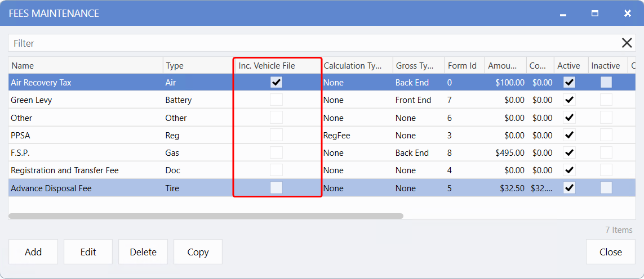Untick Active for Registration and Transfer Fee
The image size is (644, 279).
pyautogui.click(x=570, y=170)
